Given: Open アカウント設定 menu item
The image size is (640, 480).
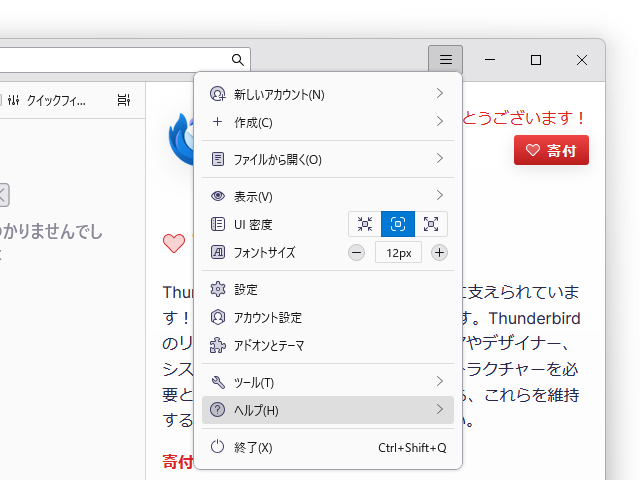Looking at the screenshot, I should click(328, 317).
